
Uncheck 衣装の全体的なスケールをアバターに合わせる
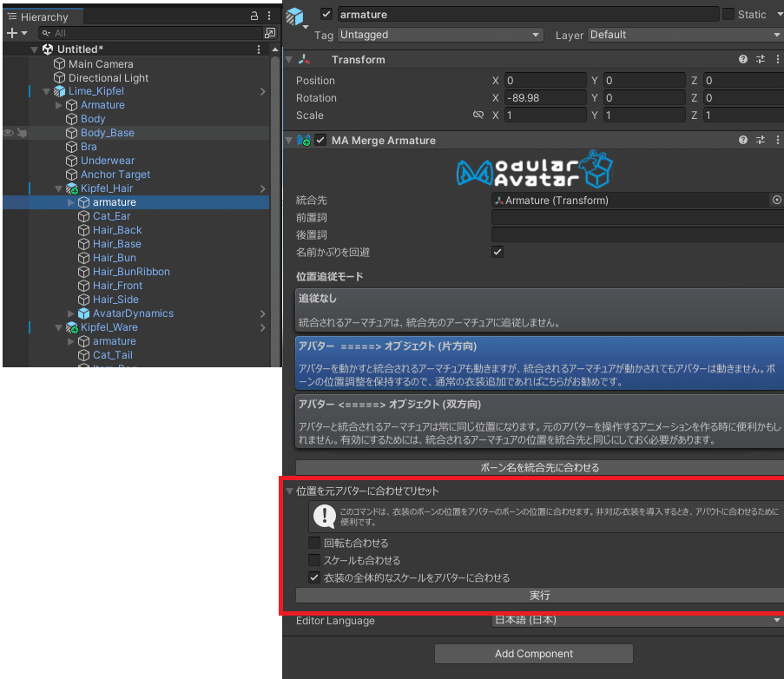click(313, 577)
